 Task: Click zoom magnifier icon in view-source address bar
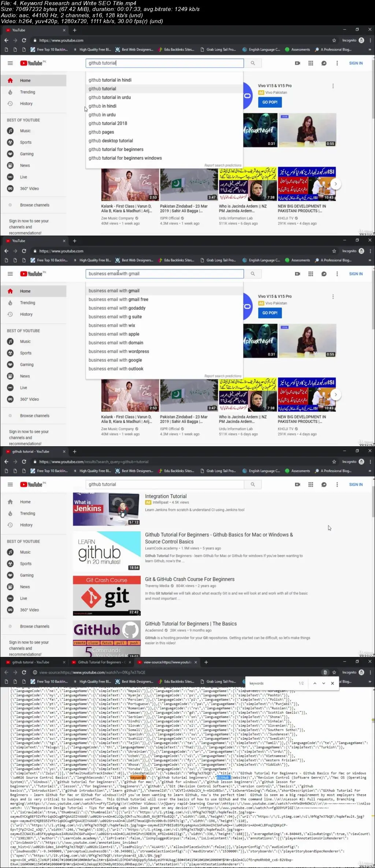325,672
